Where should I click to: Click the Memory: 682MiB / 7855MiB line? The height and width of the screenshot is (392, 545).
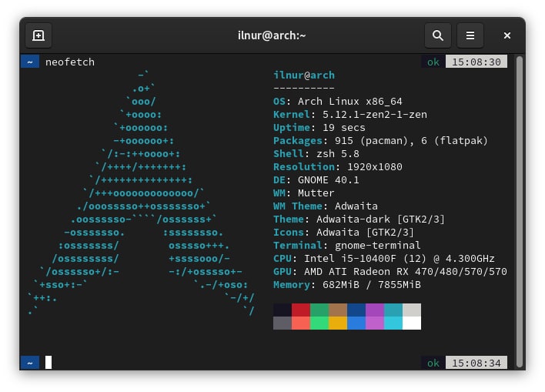(x=347, y=285)
